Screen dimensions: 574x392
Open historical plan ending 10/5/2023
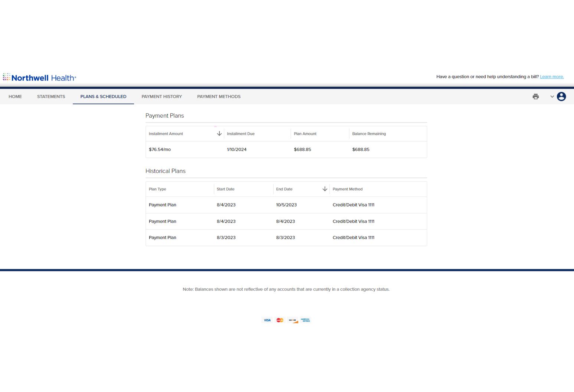[286, 205]
